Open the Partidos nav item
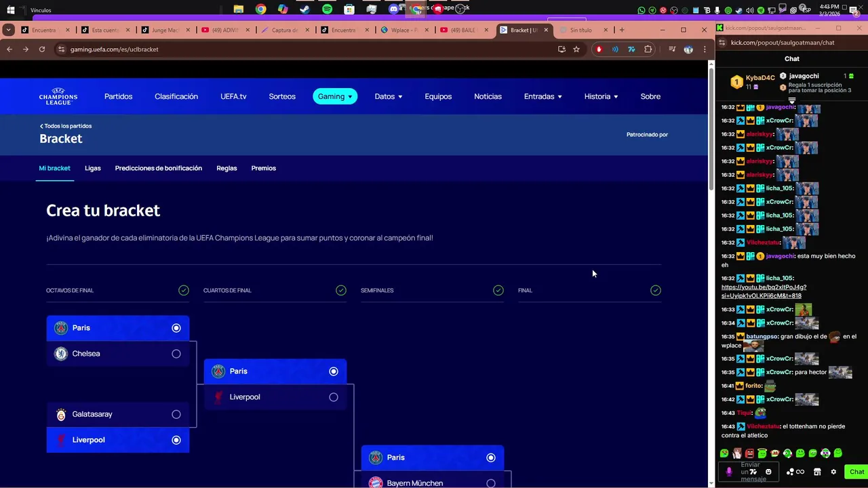Viewport: 868px width, 488px height. click(118, 96)
